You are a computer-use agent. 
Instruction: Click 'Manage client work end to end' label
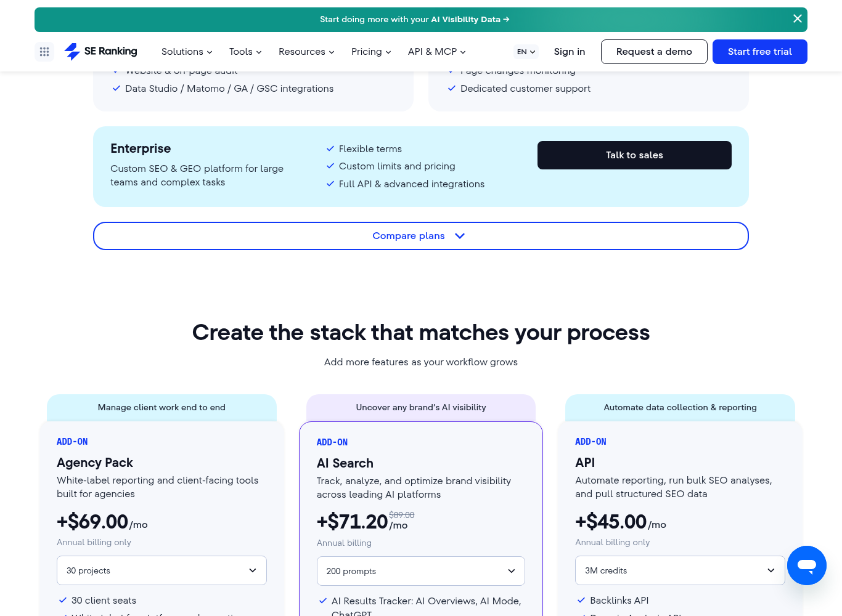tap(161, 407)
